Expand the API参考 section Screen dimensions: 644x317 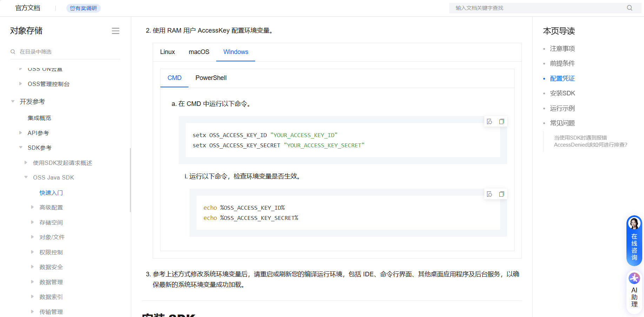click(20, 133)
